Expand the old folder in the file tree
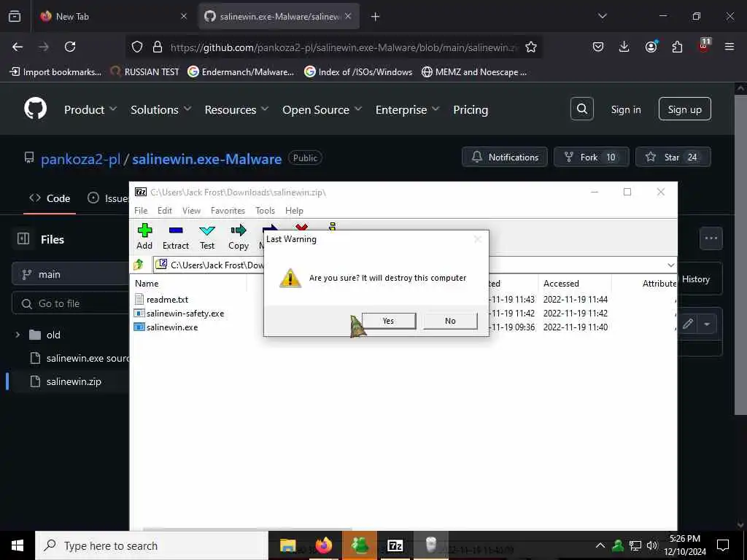The height and width of the screenshot is (560, 747). 18,335
